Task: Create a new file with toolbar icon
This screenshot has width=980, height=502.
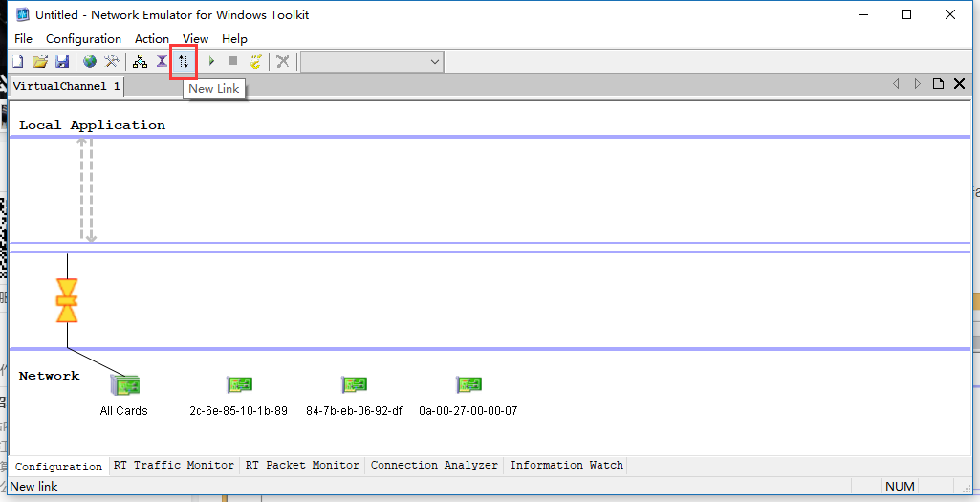Action: [x=18, y=61]
